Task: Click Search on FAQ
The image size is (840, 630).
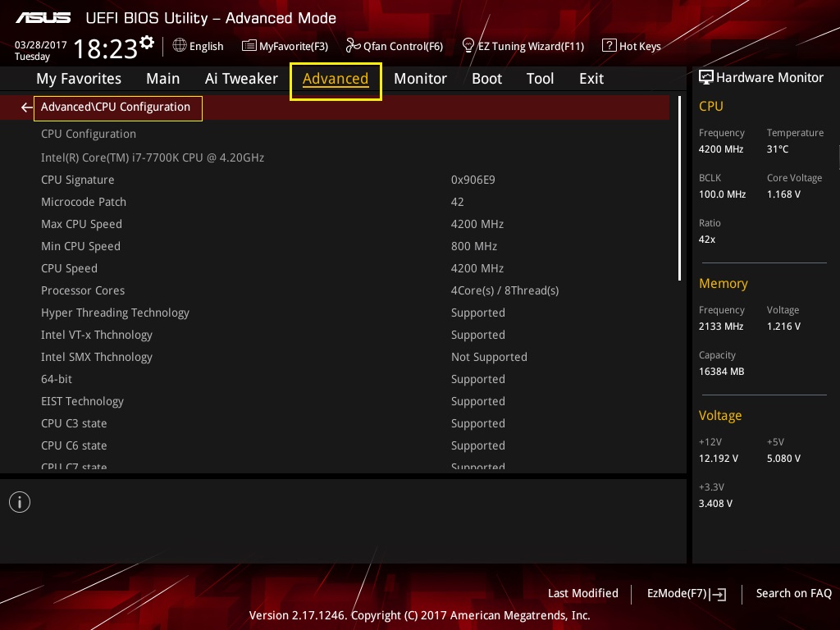Action: [793, 593]
